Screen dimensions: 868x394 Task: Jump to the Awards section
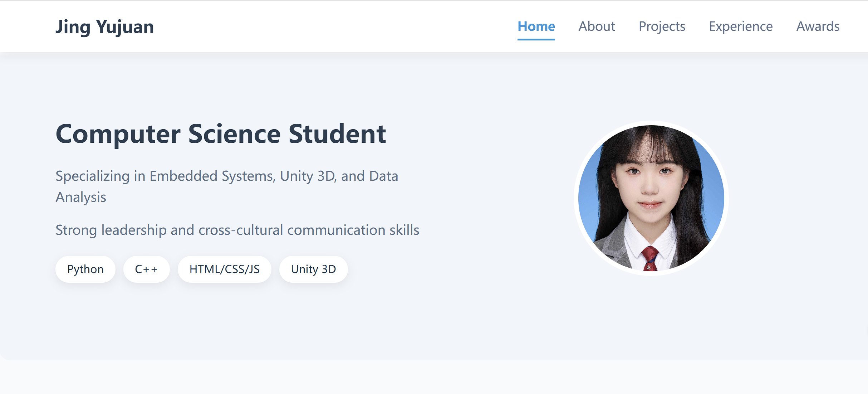(818, 26)
